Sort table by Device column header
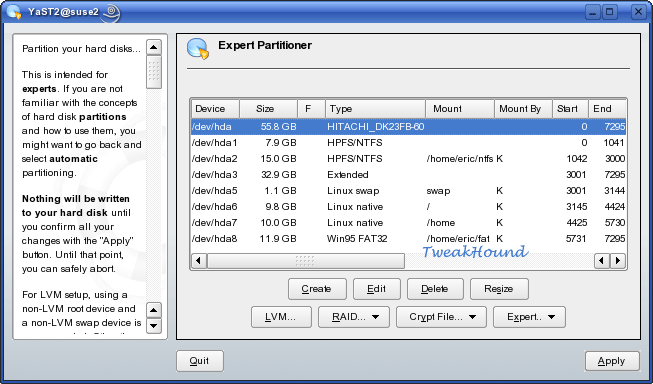 click(215, 109)
